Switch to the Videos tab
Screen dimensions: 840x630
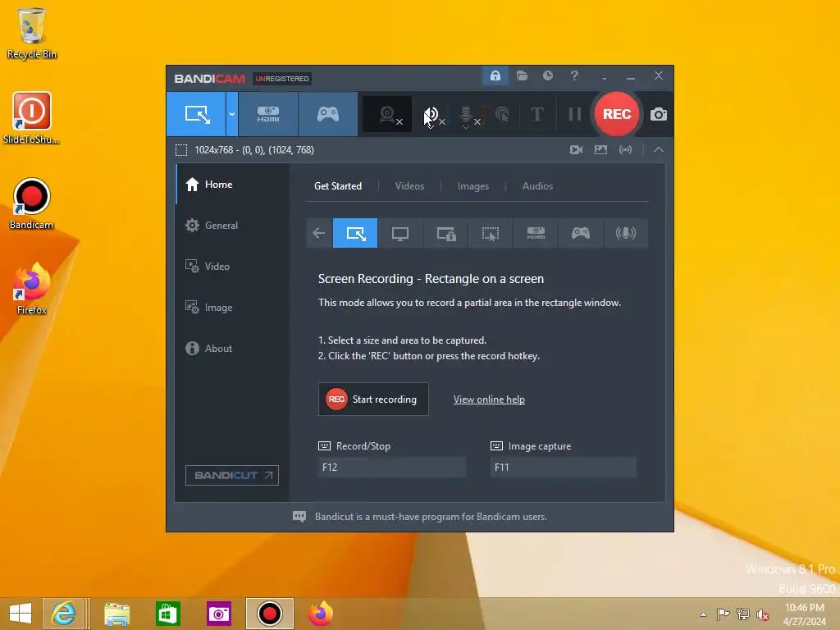click(409, 186)
